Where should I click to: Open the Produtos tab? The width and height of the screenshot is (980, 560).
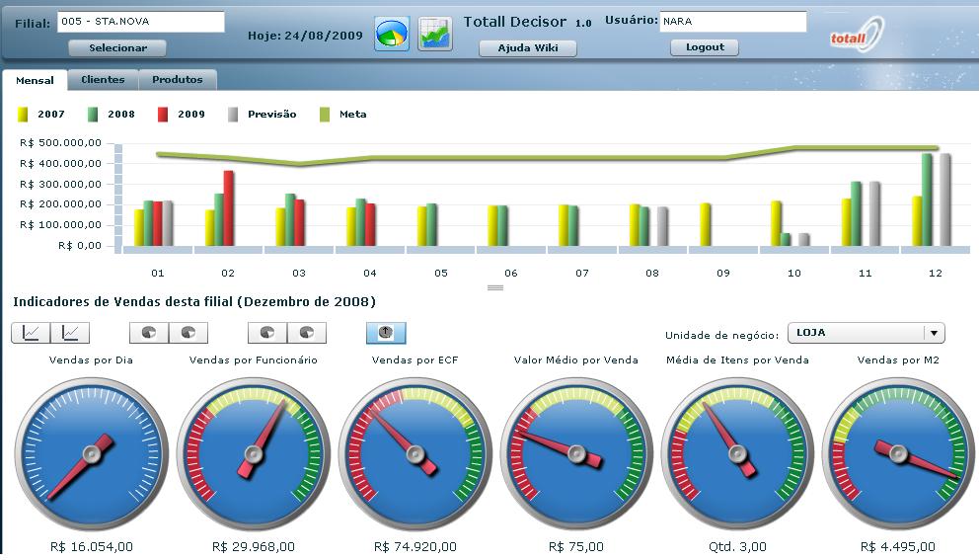click(x=178, y=80)
